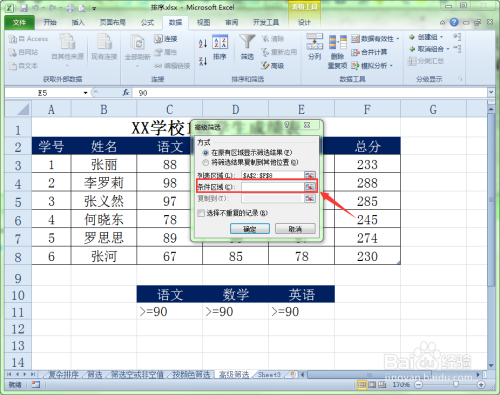Select 将筛选结果复制到其他位置 radio option
Viewport: 500px width, 395px height.
206,163
